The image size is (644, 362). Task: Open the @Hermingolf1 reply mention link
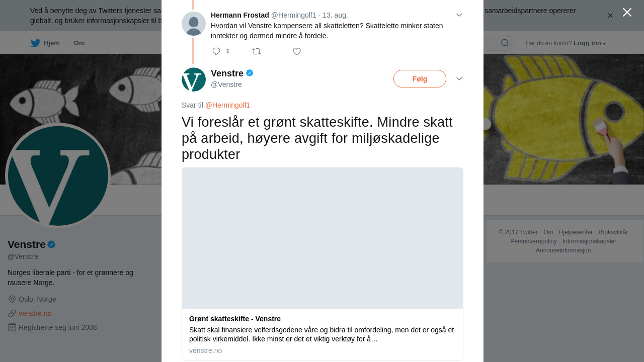tap(227, 105)
